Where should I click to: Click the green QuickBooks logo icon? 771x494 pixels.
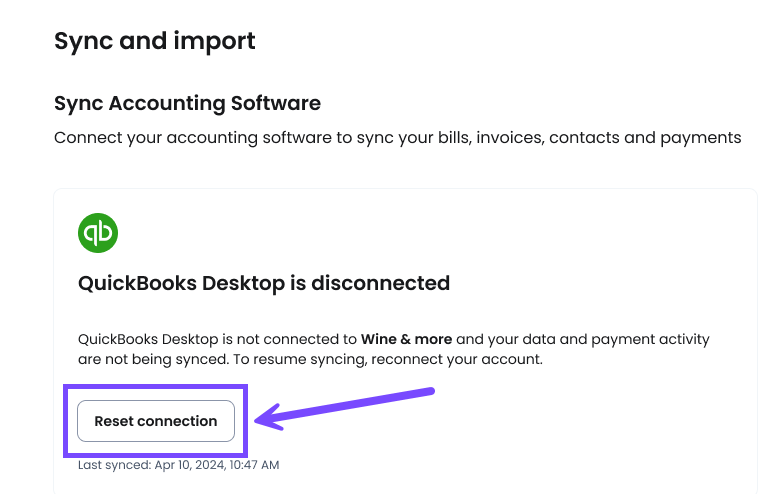point(98,233)
